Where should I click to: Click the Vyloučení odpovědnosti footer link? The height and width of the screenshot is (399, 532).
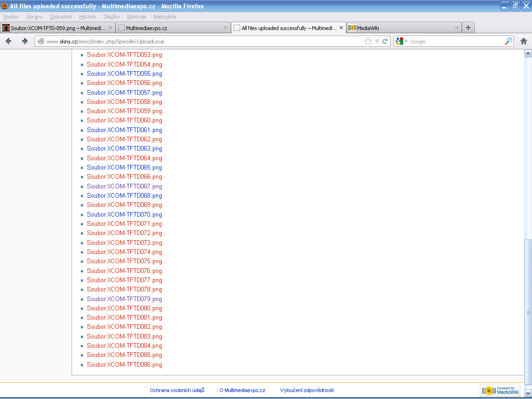point(307,390)
